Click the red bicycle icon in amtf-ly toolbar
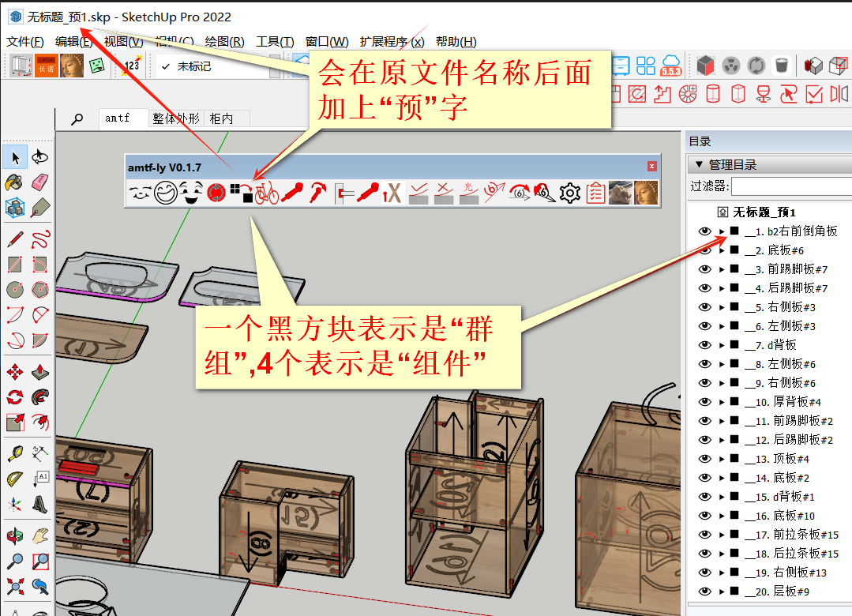 (x=267, y=193)
